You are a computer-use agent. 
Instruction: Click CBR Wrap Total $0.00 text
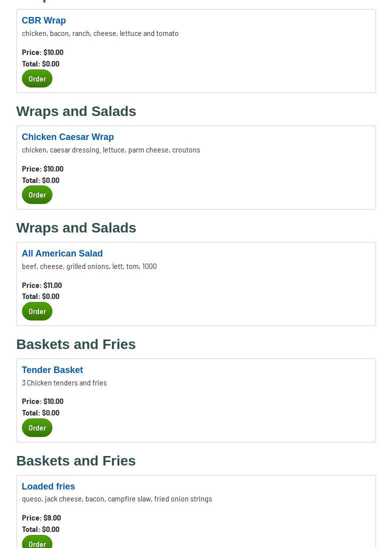[40, 63]
